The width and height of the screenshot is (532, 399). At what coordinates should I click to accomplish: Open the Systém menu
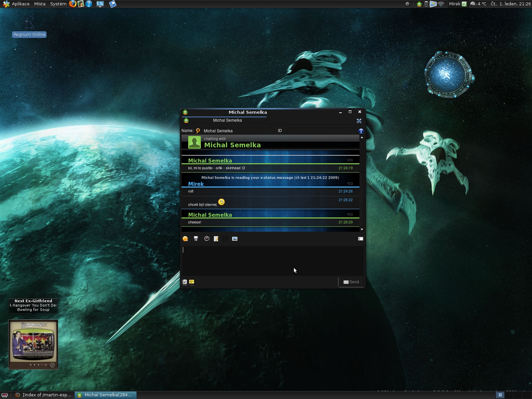58,4
